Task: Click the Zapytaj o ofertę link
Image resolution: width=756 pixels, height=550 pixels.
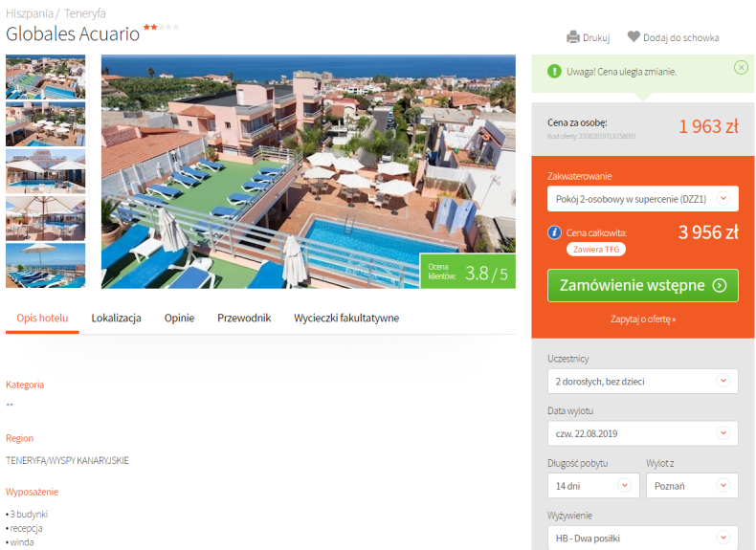Action: point(643,319)
